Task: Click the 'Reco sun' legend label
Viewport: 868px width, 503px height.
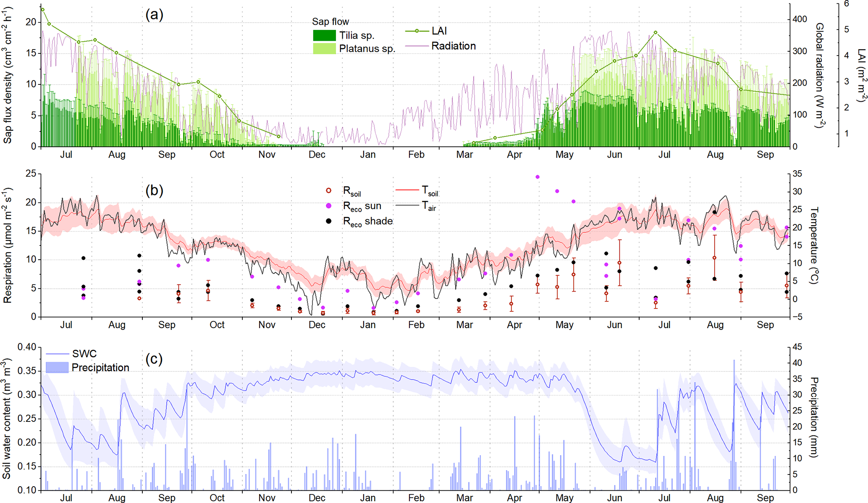Action: (362, 206)
